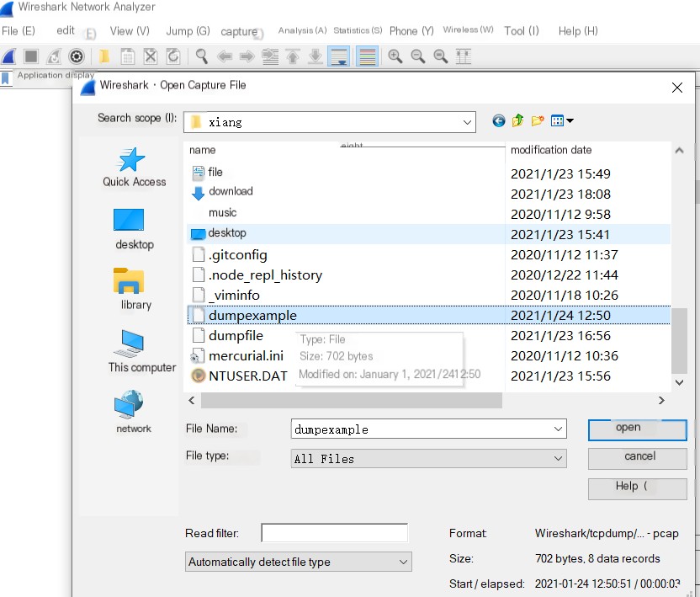Screen dimensions: 700x597
Task: Select desktop in the places sidebar
Action: tap(134, 229)
